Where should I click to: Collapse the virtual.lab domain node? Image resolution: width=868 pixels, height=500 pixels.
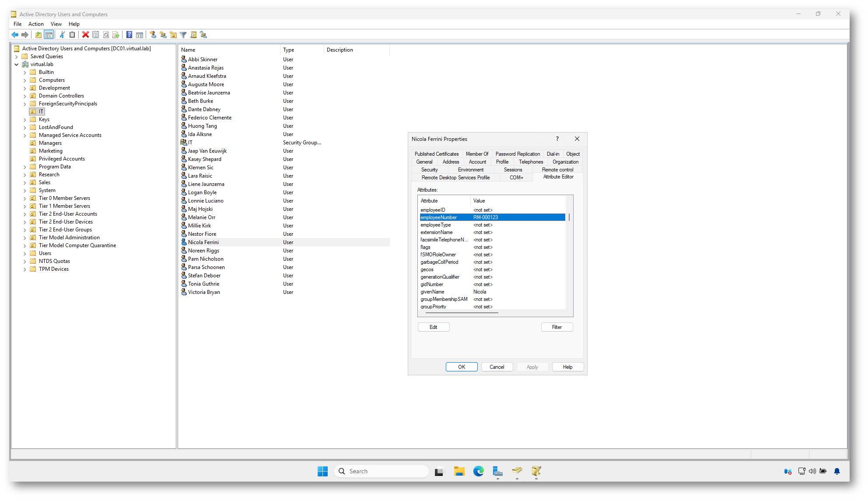pyautogui.click(x=17, y=65)
